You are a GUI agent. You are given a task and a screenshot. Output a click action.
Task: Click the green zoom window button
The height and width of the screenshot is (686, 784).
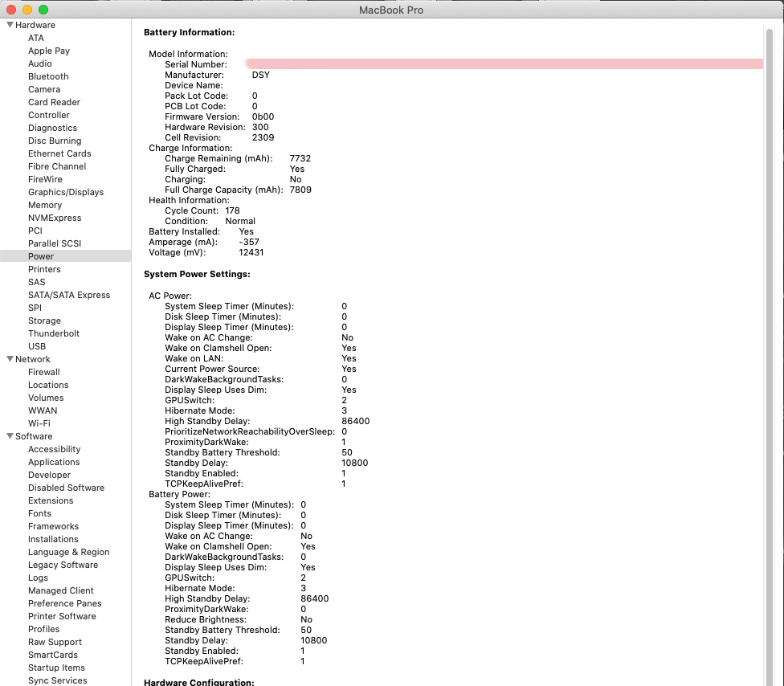click(x=43, y=10)
